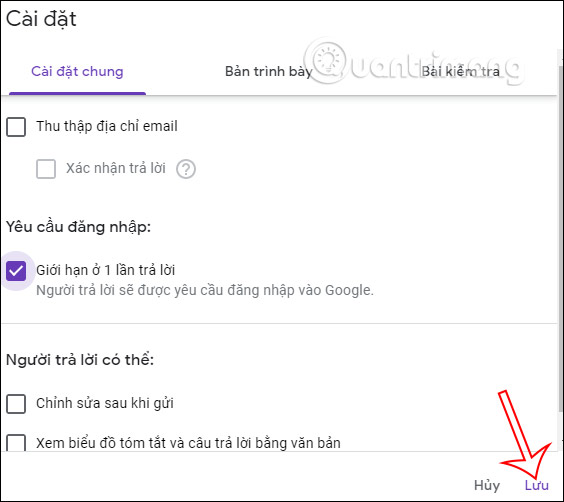Viewport: 564px width, 502px height.
Task: Open the Bài kiểm tra tab
Action: [x=460, y=72]
